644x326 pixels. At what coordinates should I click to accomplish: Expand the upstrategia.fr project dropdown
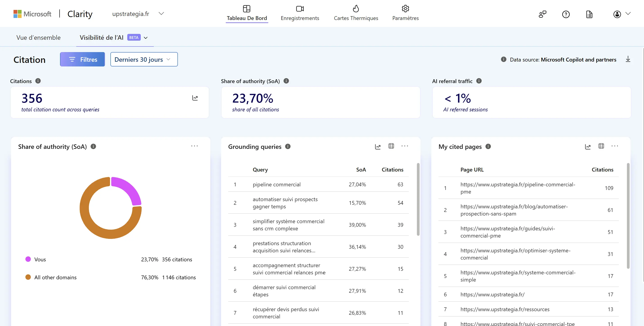click(x=161, y=13)
